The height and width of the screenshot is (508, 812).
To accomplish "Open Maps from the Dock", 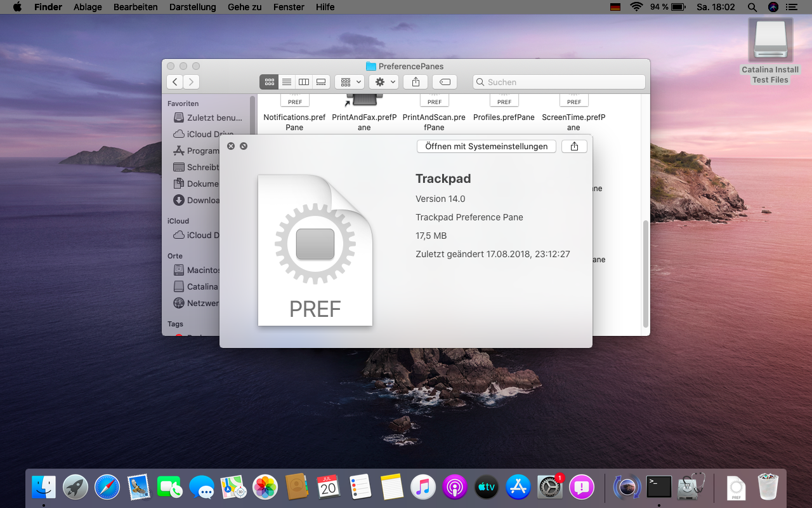I will click(233, 487).
